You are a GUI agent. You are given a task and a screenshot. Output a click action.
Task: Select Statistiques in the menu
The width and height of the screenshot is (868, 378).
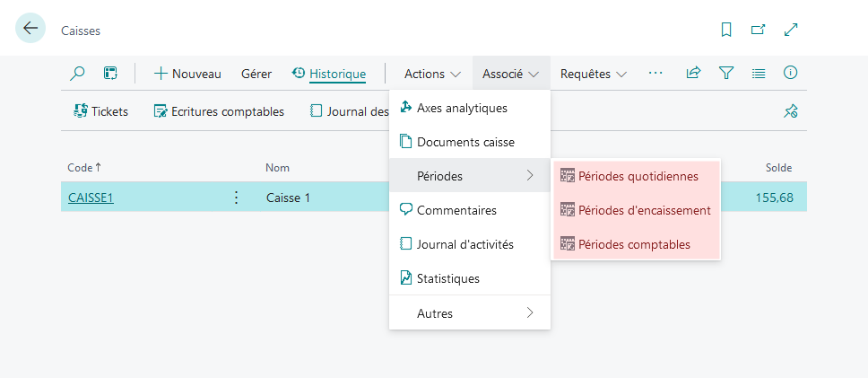470,278
